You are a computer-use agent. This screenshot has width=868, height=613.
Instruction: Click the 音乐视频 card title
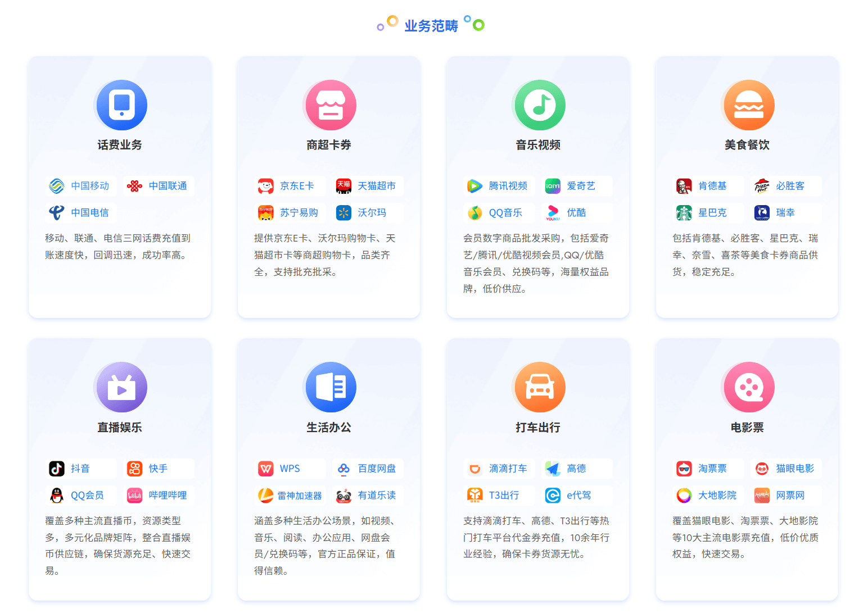(x=538, y=145)
